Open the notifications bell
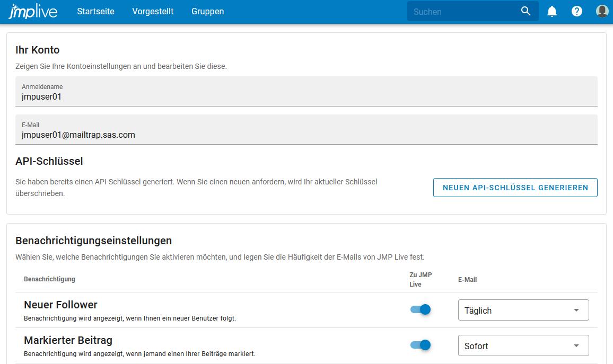613x364 pixels. coord(551,11)
